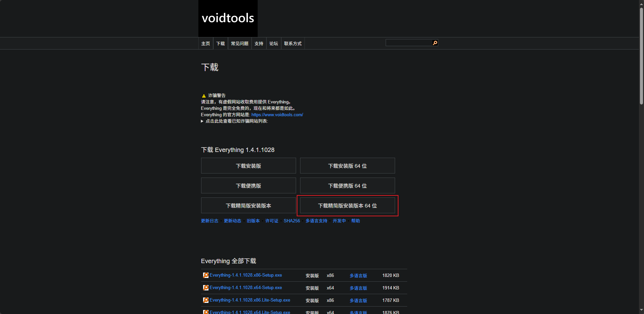
Task: Open the 旧版本 link
Action: click(253, 221)
